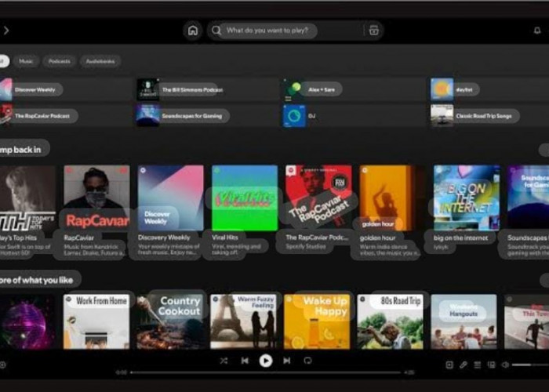Select the Music filter chip
Image resolution: width=549 pixels, height=392 pixels.
27,61
